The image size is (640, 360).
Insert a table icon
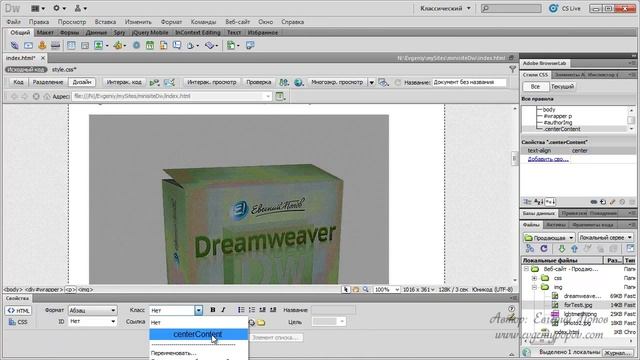71,45
